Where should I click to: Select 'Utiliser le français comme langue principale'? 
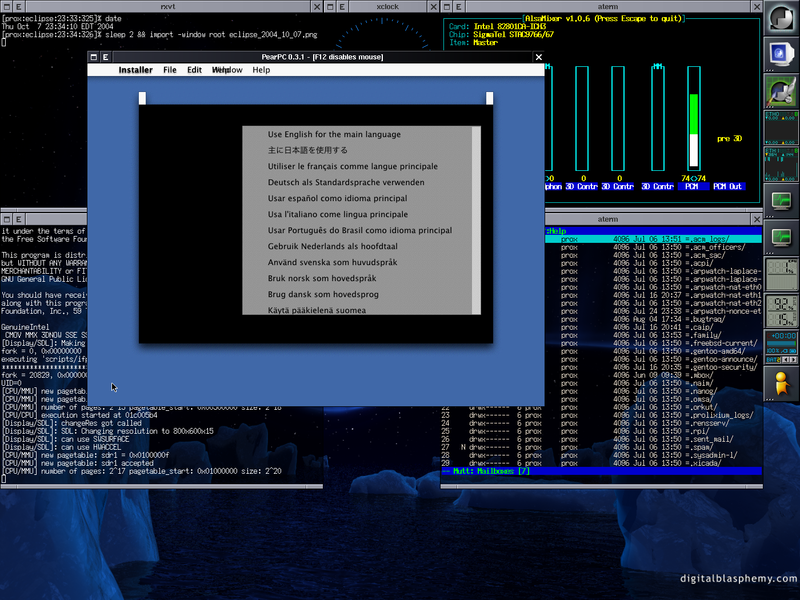coord(352,166)
